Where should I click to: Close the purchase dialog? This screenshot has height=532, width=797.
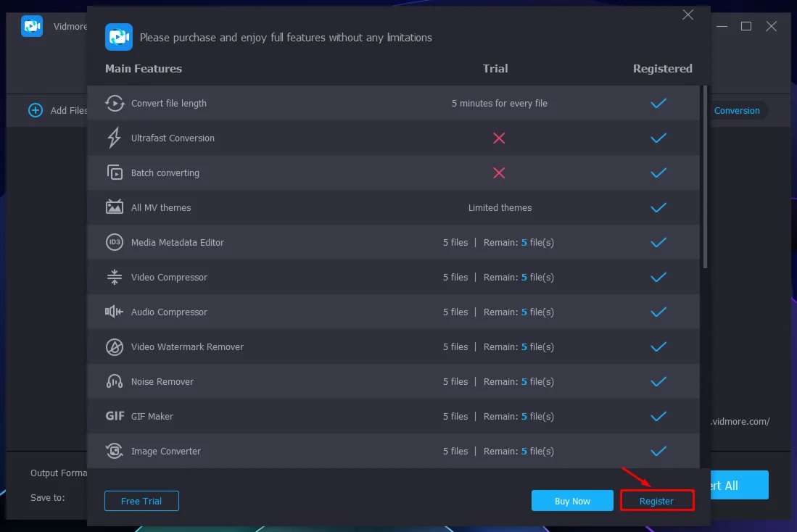[x=688, y=14]
